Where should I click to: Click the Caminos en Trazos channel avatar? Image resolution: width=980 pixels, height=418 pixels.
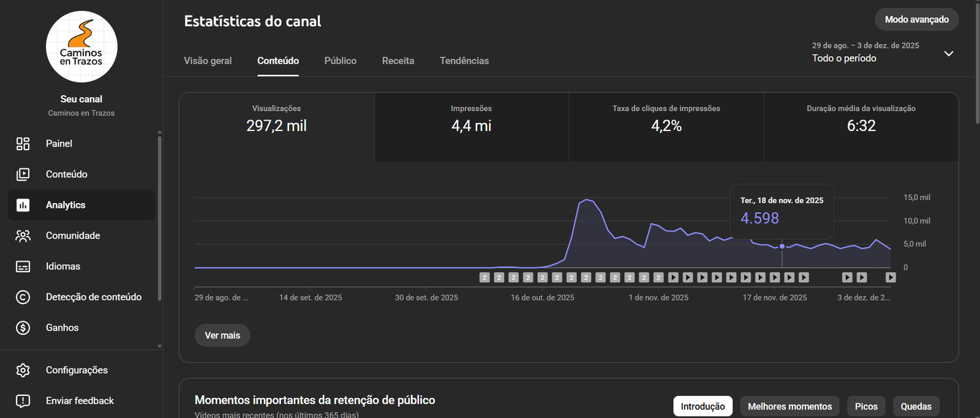[81, 47]
